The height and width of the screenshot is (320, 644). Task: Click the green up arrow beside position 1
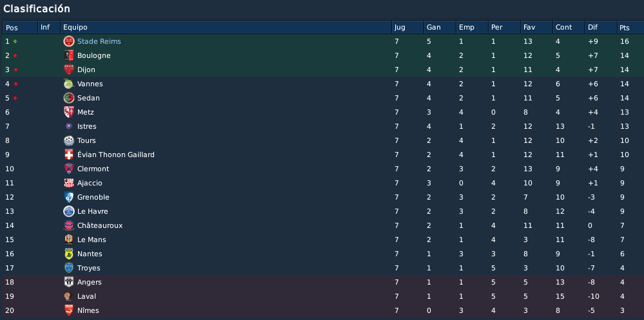[15, 41]
